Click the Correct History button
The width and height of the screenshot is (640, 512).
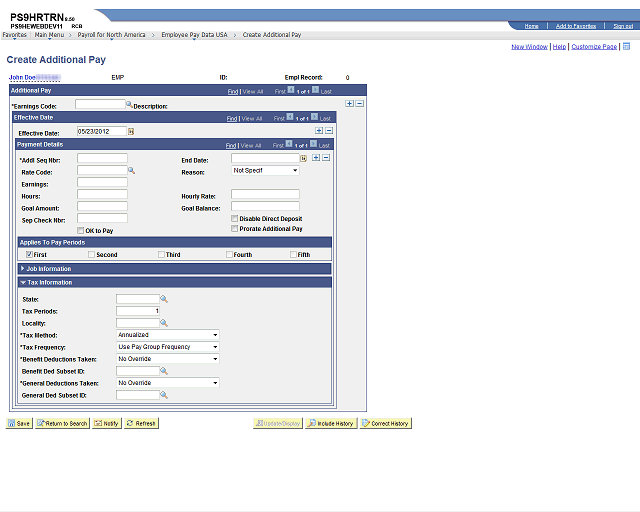(x=386, y=423)
